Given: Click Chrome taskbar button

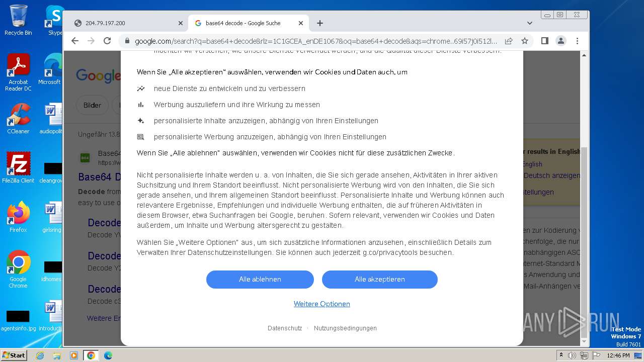Looking at the screenshot, I should (x=91, y=355).
